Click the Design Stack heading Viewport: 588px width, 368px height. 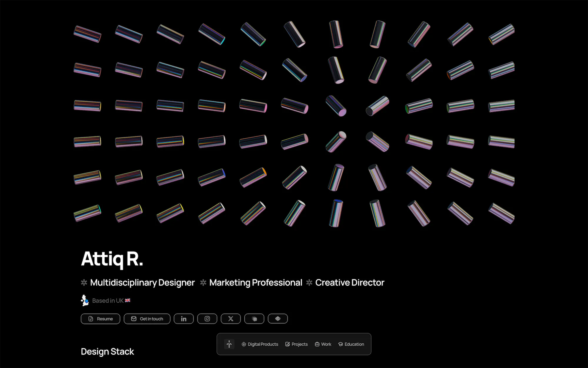tap(107, 352)
